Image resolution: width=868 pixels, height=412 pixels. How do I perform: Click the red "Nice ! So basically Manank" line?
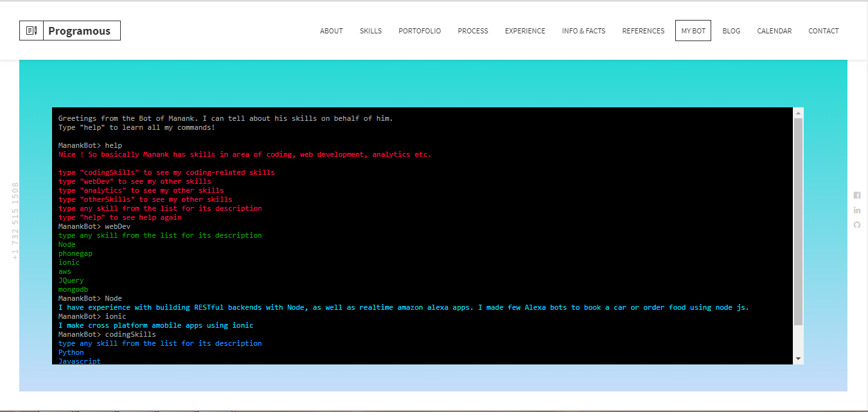245,154
